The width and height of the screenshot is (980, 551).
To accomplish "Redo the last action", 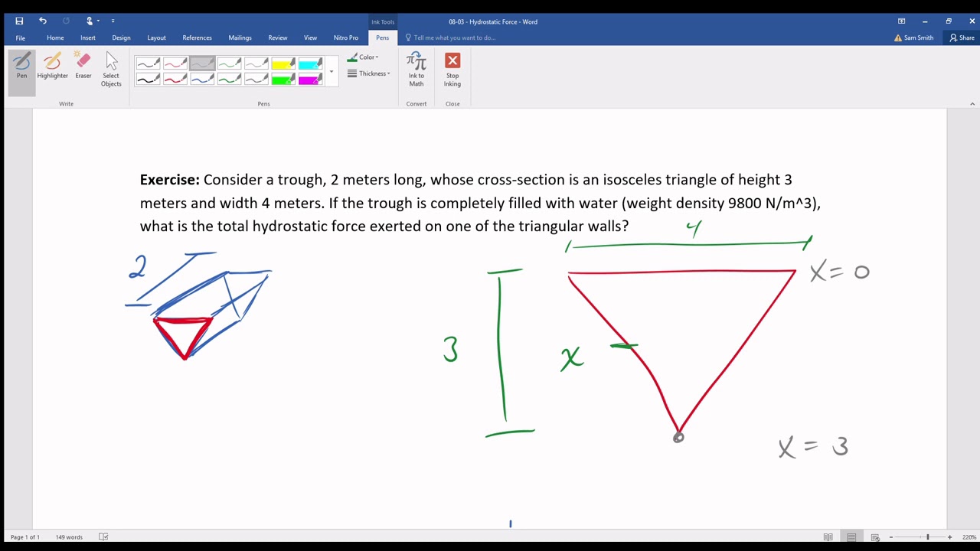I will click(x=66, y=21).
